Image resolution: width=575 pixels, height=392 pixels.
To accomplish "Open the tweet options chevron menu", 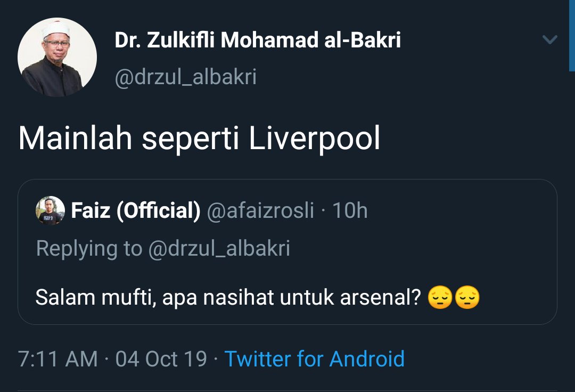I will point(549,40).
